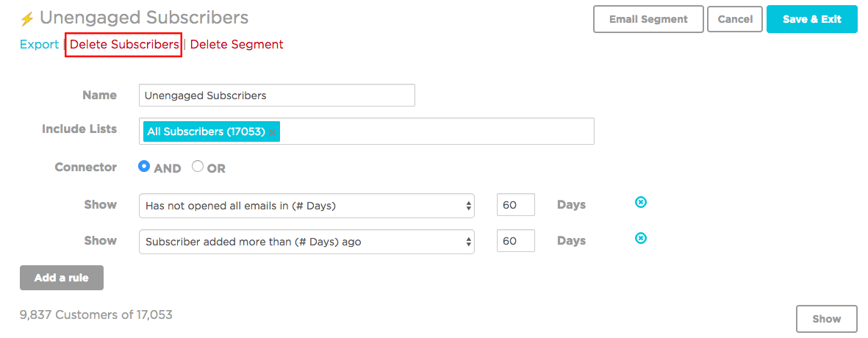Expand the 'Subscriber added more than' dropdown
The width and height of the screenshot is (868, 338).
point(306,242)
